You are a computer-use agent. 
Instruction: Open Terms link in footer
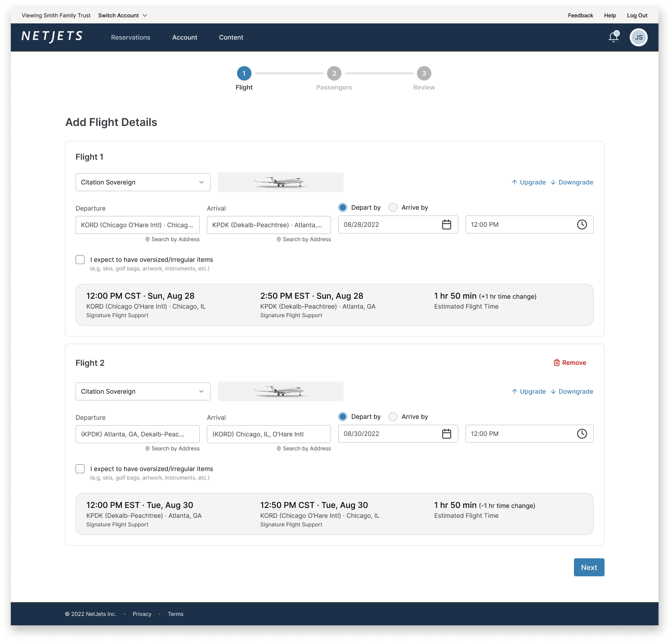[x=175, y=614]
